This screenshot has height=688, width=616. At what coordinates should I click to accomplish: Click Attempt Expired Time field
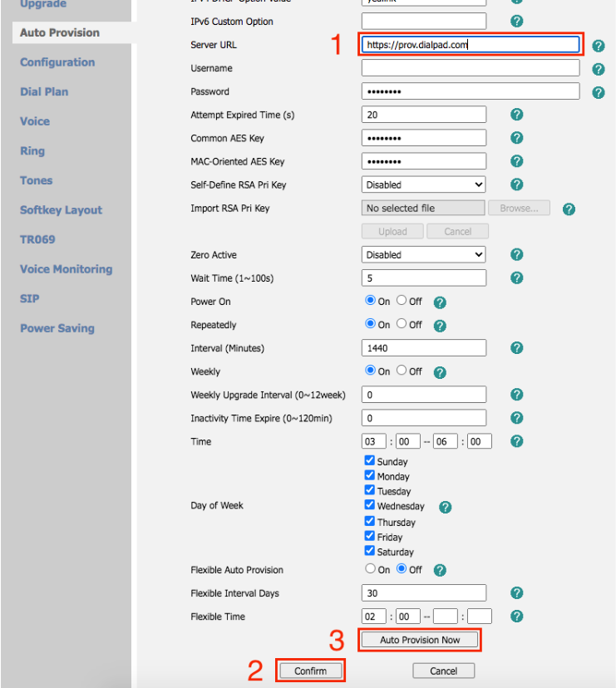[424, 115]
